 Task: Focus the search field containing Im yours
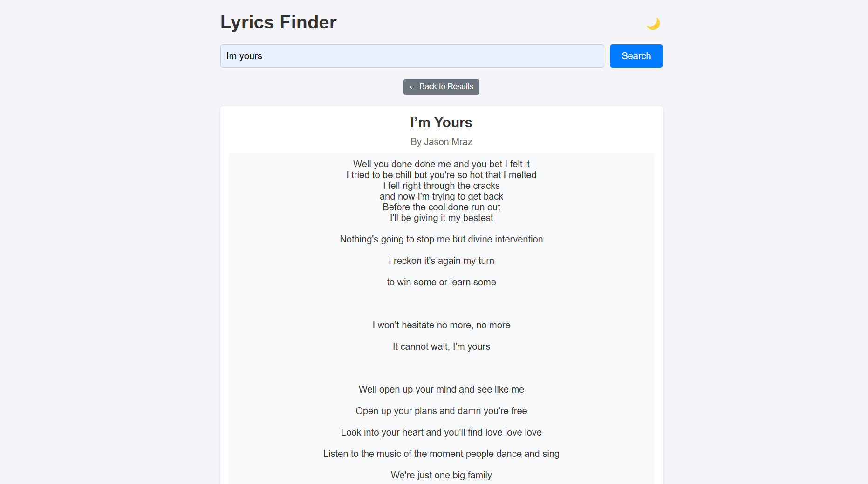412,56
